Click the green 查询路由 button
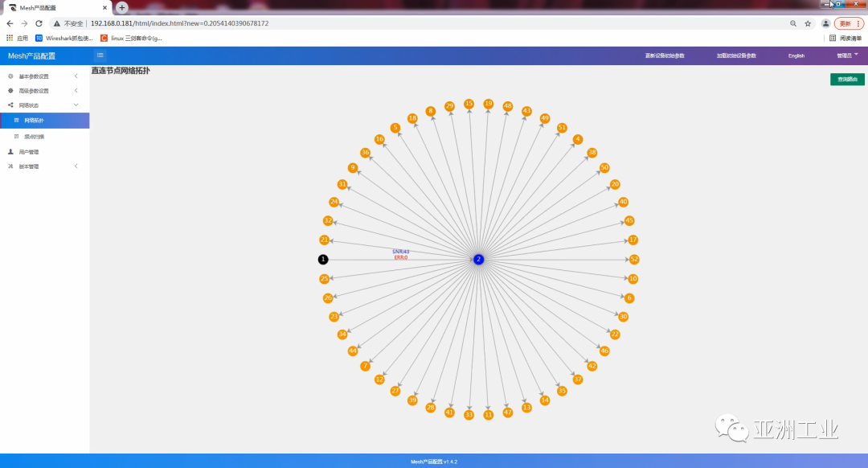 [x=847, y=80]
